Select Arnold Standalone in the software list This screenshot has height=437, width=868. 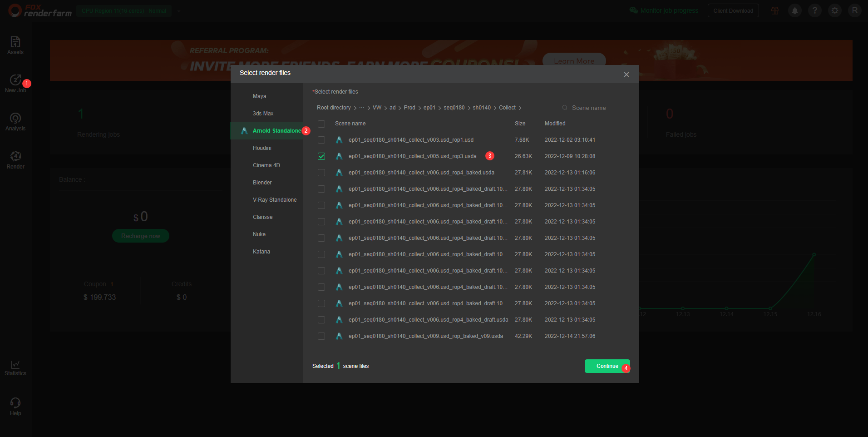click(267, 131)
